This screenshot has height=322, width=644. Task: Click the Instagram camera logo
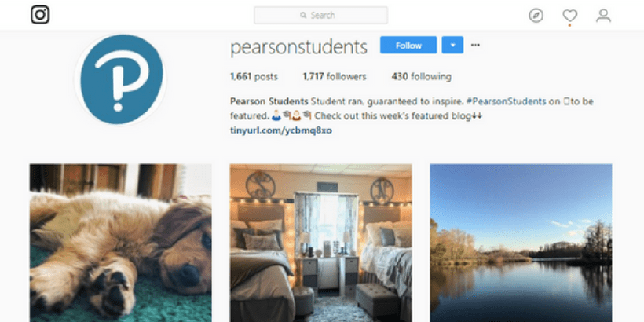(x=40, y=15)
